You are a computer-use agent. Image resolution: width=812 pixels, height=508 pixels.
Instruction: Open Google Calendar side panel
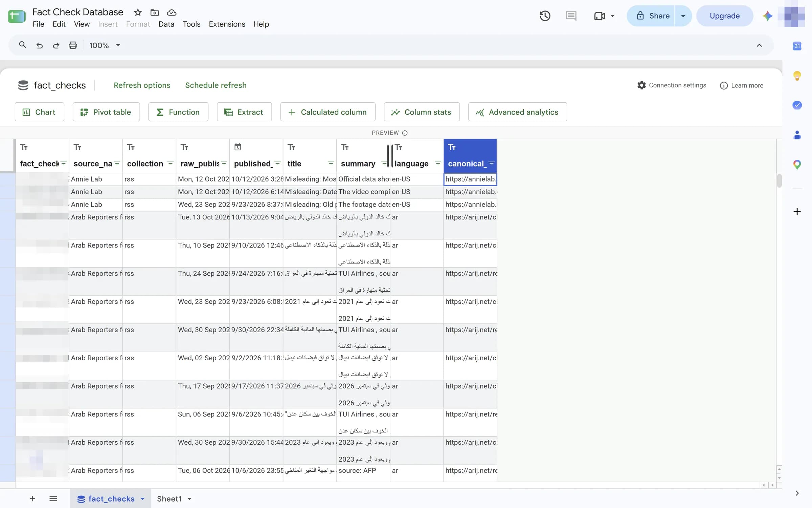[797, 46]
